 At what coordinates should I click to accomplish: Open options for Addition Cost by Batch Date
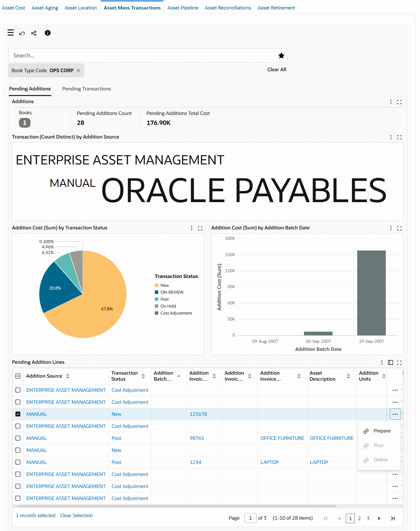click(391, 228)
